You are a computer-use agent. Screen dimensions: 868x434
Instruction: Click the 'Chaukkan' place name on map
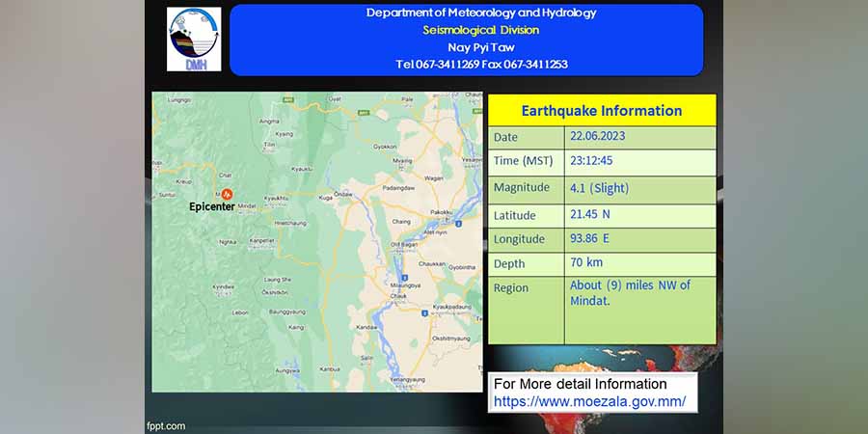tap(431, 263)
